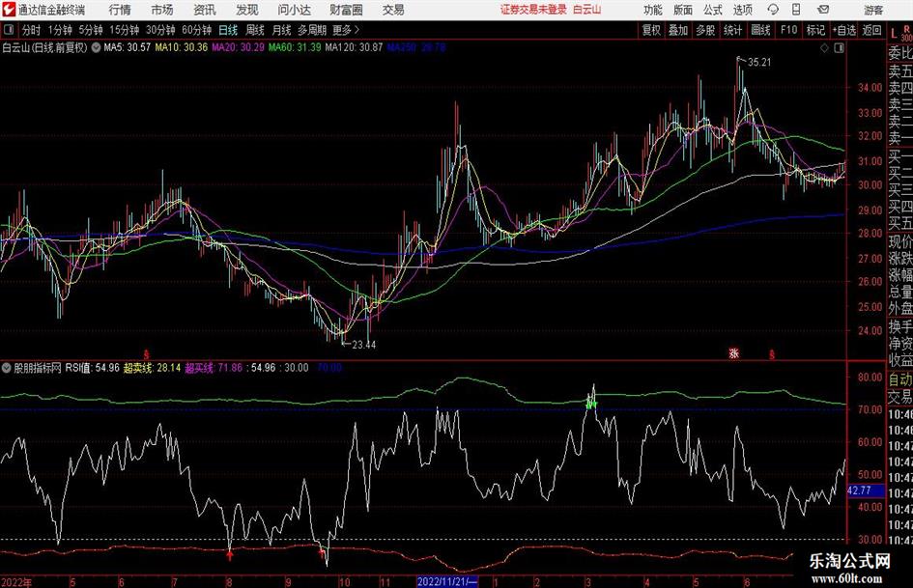The height and width of the screenshot is (588, 913).
Task: Click the red $ marker near July 2022
Action: [146, 354]
